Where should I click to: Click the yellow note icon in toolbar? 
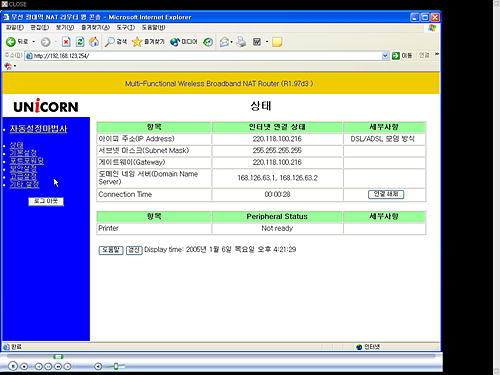[277, 42]
